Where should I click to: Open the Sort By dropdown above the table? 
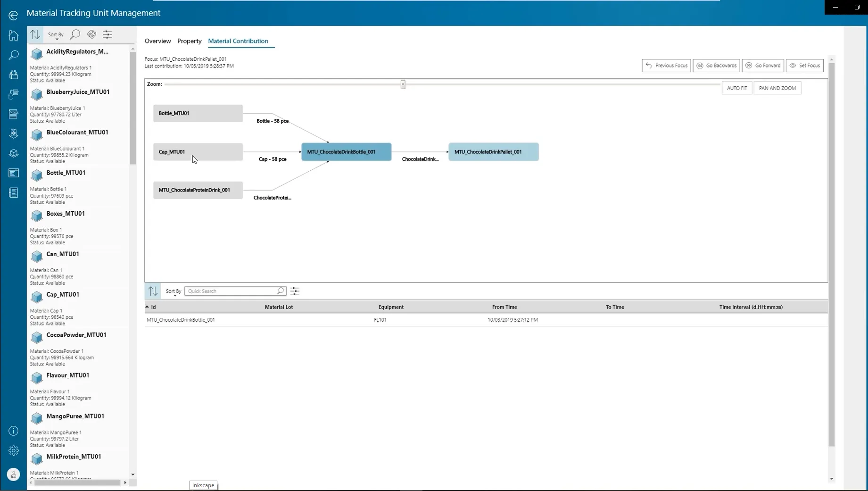pos(173,291)
